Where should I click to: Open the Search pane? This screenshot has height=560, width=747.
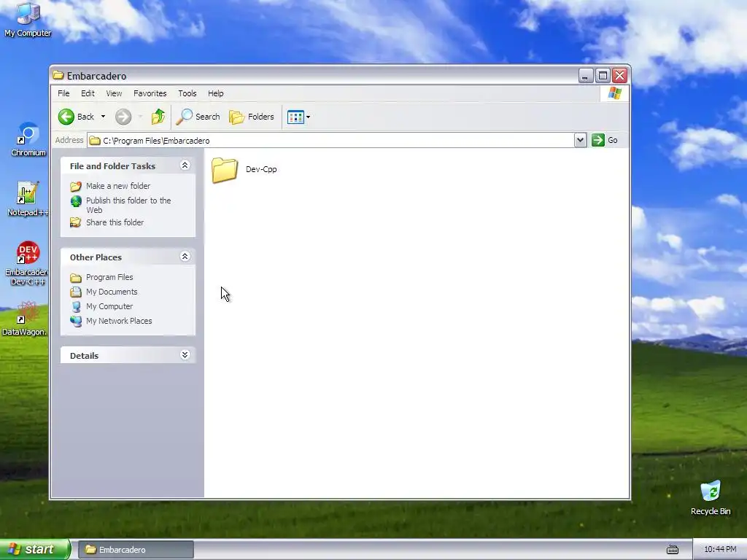click(x=198, y=117)
